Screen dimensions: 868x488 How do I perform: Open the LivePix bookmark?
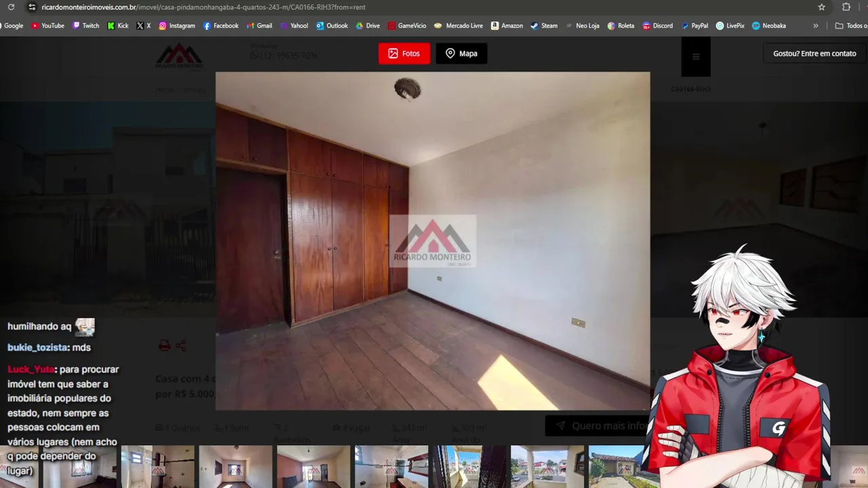tap(730, 26)
